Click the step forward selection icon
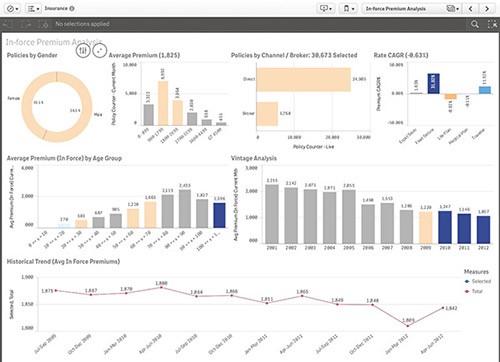Viewport: 500px width, 362px height. click(26, 24)
